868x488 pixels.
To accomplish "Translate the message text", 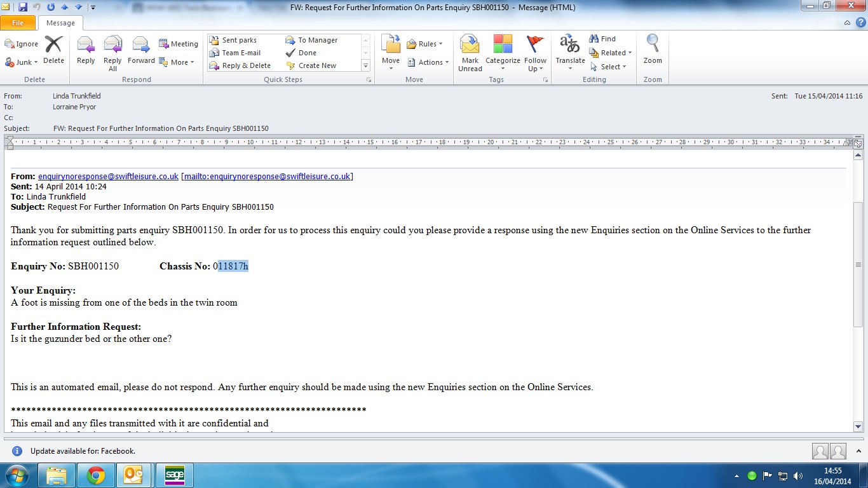I will click(x=570, y=53).
